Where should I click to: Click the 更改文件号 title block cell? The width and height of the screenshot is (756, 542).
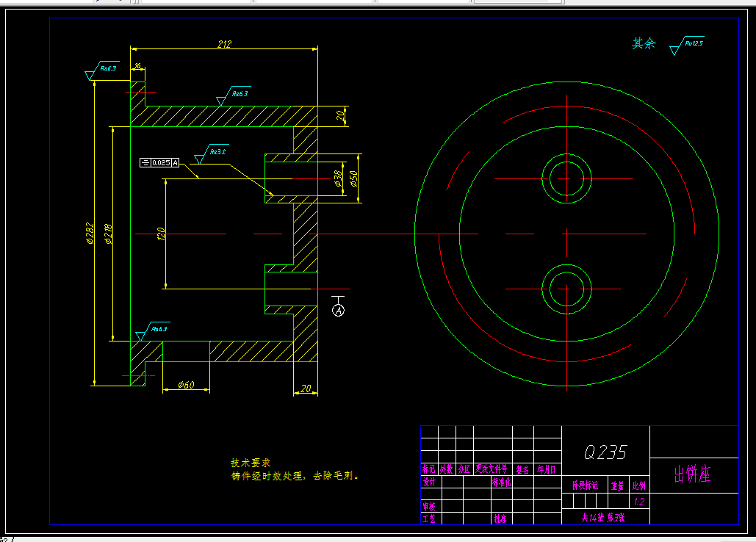tap(492, 469)
